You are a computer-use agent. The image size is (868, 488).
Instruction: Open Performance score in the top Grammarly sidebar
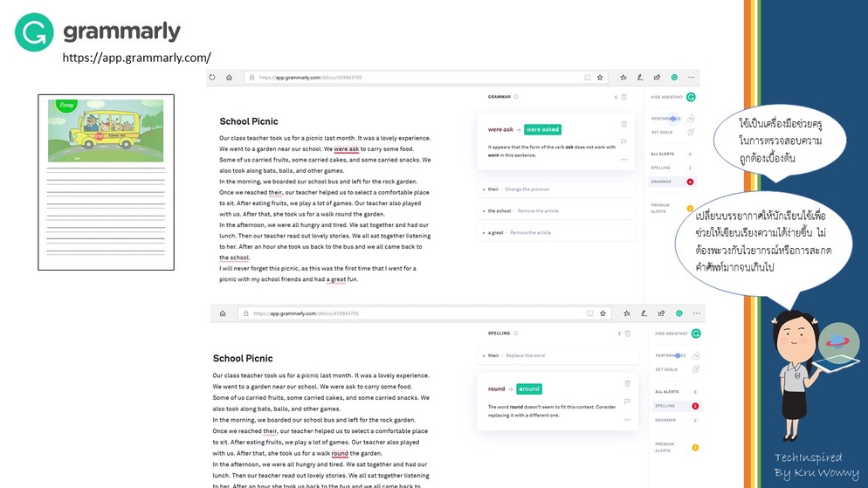tap(672, 119)
